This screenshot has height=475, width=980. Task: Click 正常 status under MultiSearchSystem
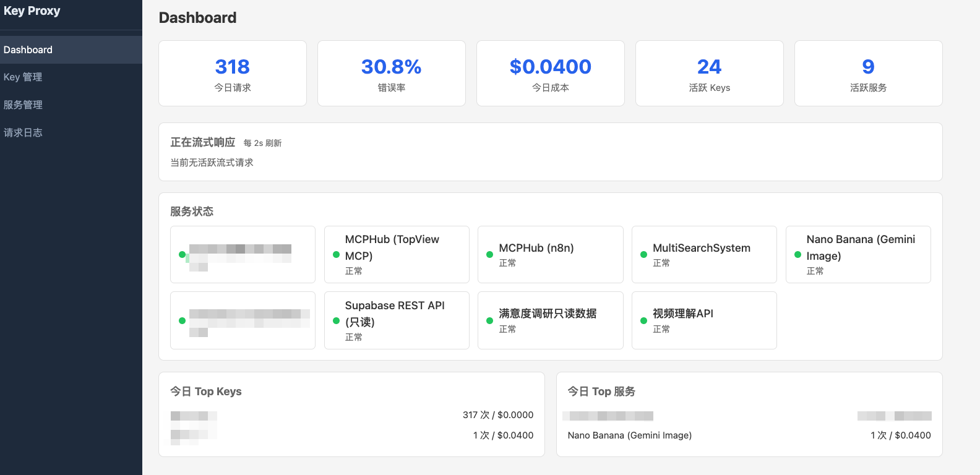[661, 263]
